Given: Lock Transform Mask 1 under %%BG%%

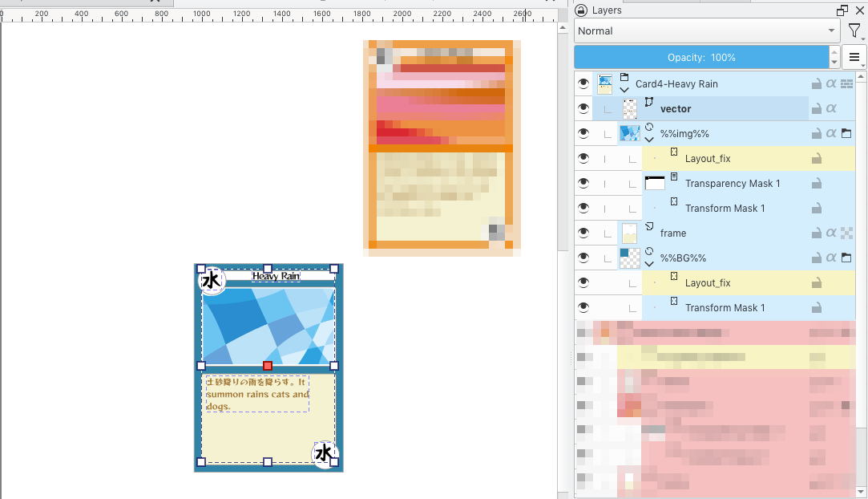Looking at the screenshot, I should pyautogui.click(x=816, y=308).
